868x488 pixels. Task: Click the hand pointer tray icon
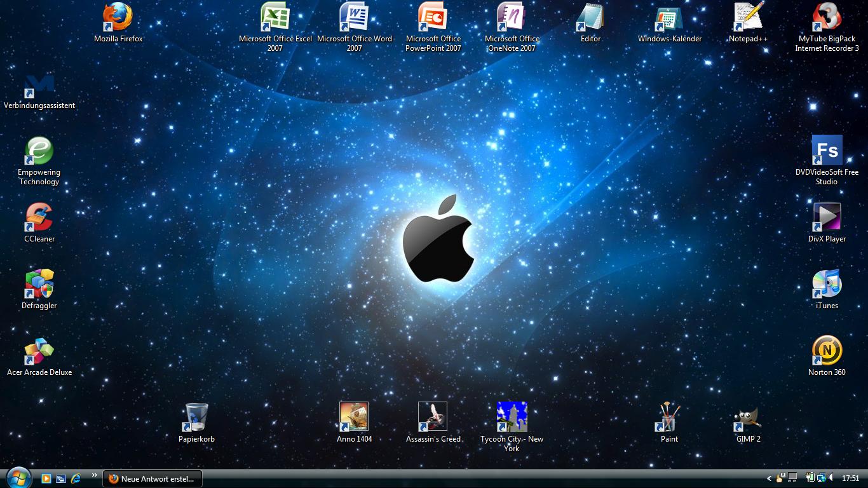[x=780, y=478]
